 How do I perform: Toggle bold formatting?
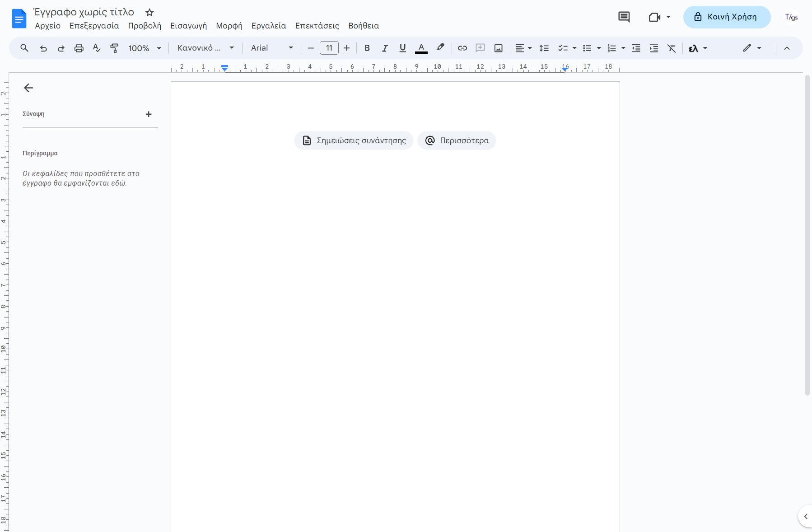(x=367, y=48)
